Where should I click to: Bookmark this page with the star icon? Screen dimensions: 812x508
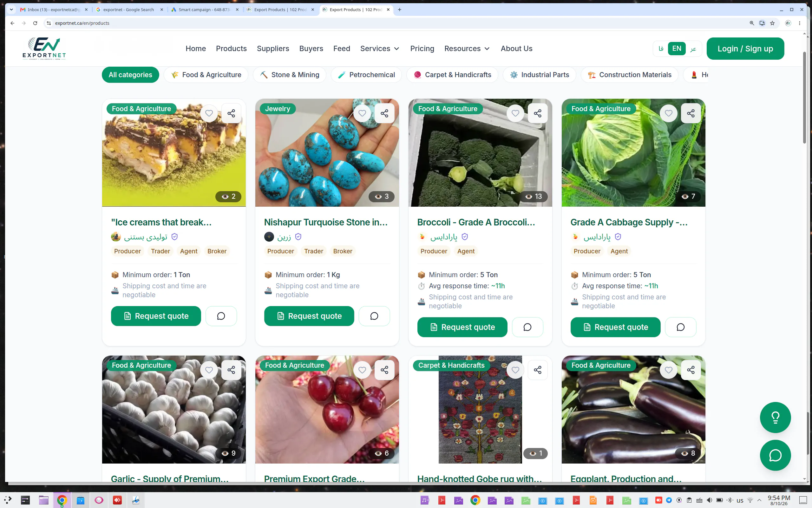click(772, 23)
